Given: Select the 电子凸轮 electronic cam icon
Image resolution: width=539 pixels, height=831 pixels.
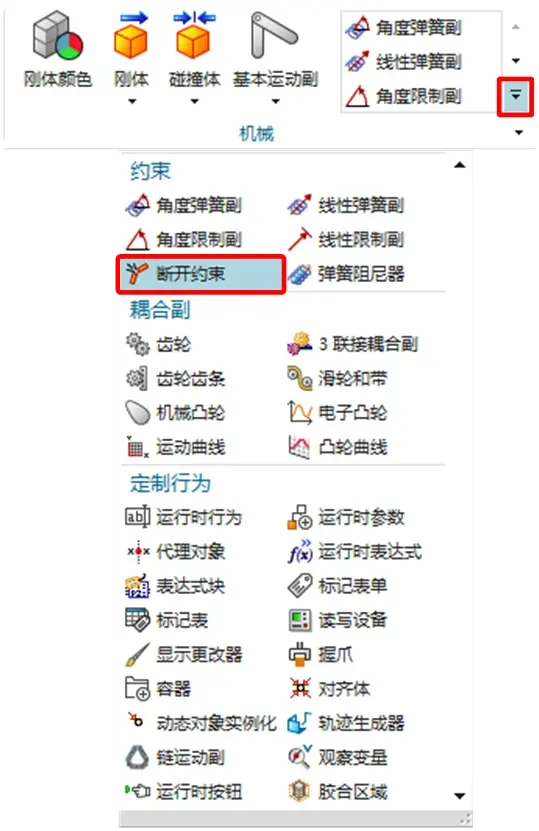Looking at the screenshot, I should tap(299, 413).
